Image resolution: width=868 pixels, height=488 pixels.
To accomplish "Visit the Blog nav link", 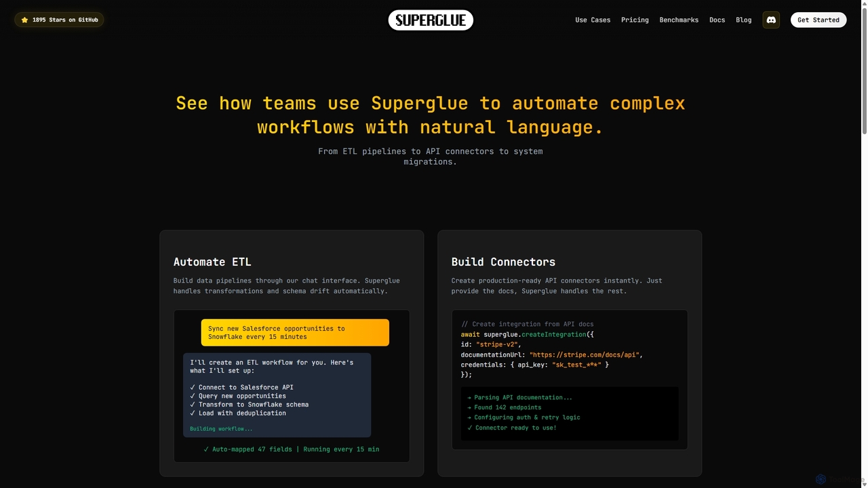I will pyautogui.click(x=744, y=20).
